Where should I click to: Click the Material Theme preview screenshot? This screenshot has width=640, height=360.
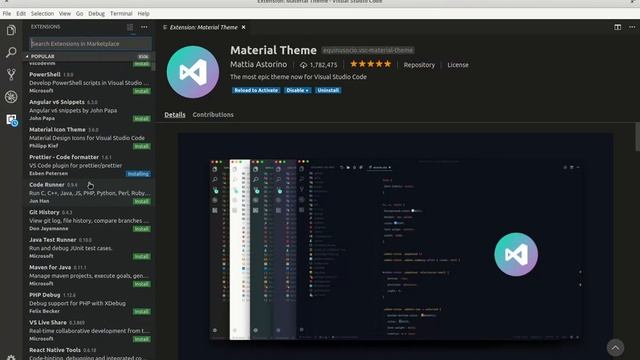[x=395, y=248]
